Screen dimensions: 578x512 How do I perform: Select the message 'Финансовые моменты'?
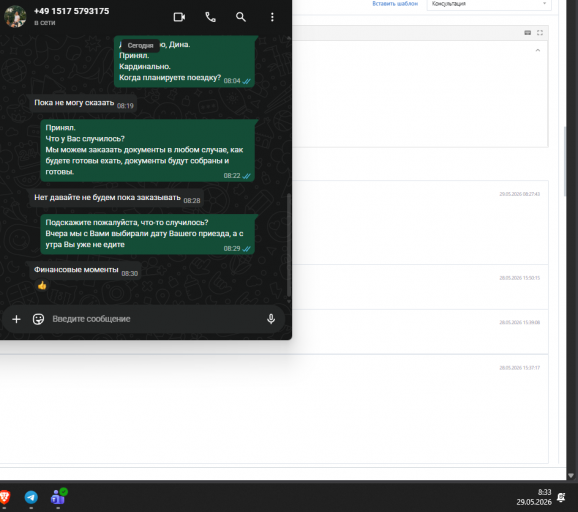coord(85,271)
